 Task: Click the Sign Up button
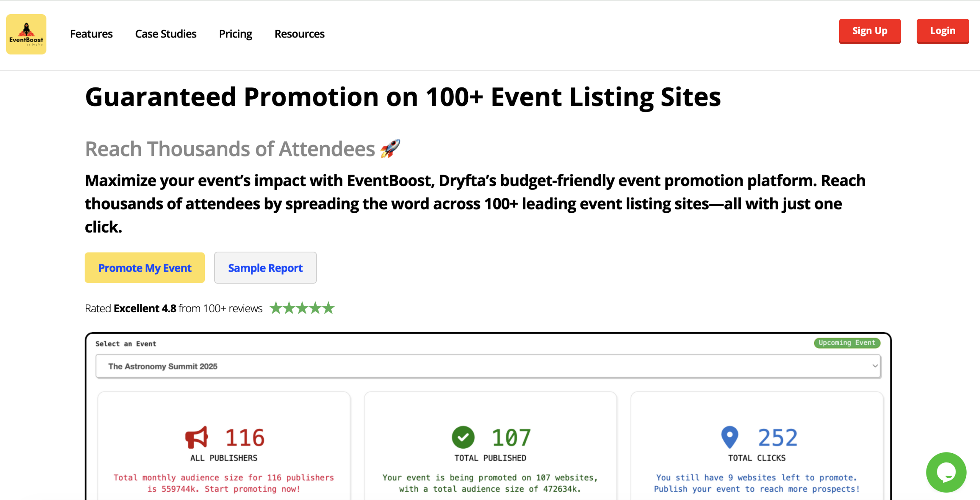[870, 31]
